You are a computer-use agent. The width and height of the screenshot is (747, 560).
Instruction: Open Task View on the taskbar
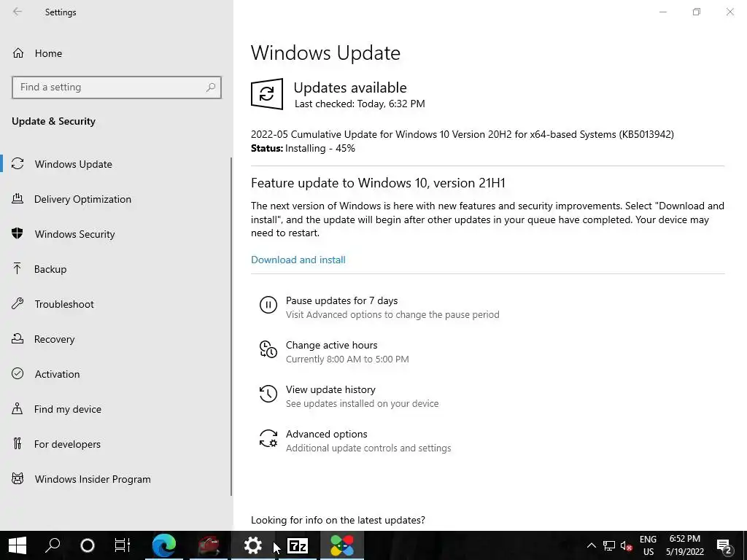[123, 545]
